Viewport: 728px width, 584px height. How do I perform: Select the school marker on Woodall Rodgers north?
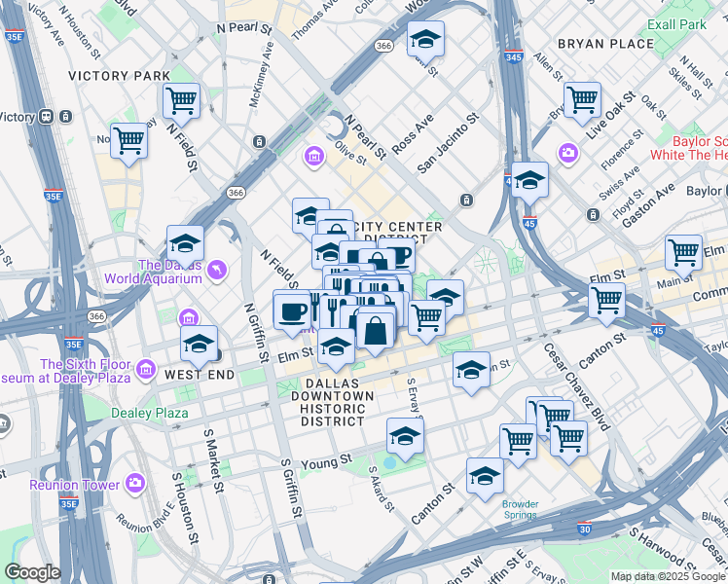(x=425, y=39)
